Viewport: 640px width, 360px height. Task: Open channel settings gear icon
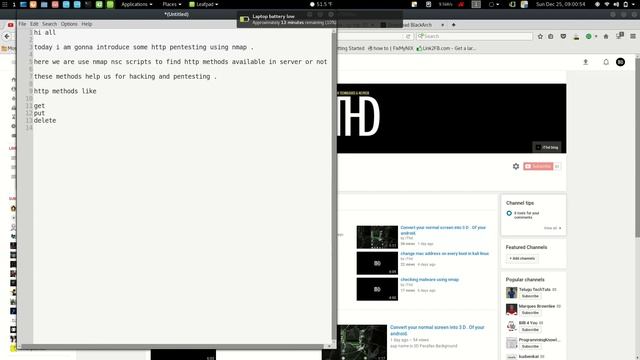(516, 166)
